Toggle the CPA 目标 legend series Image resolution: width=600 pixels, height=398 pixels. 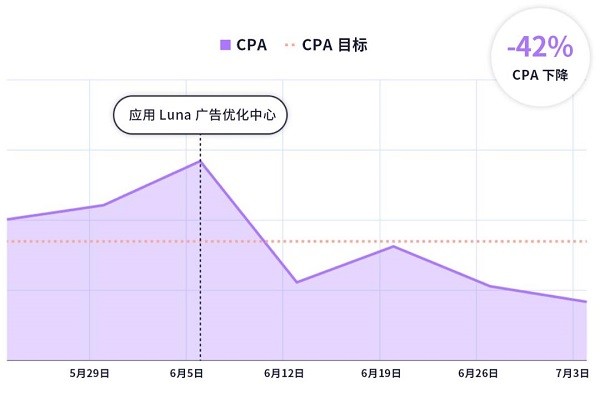pyautogui.click(x=334, y=45)
